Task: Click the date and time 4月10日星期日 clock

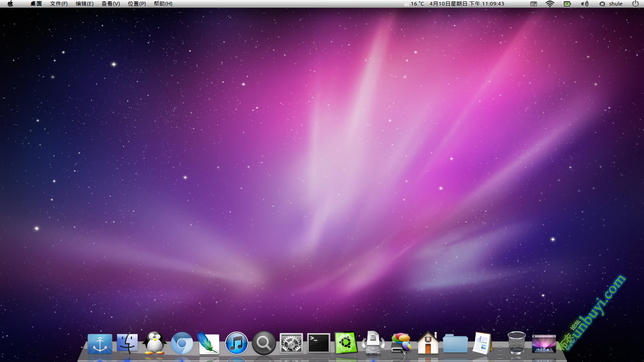Action: (467, 4)
